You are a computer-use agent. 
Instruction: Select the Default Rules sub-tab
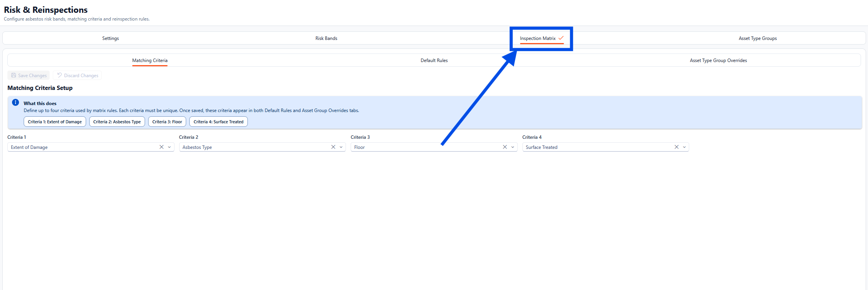click(x=434, y=60)
